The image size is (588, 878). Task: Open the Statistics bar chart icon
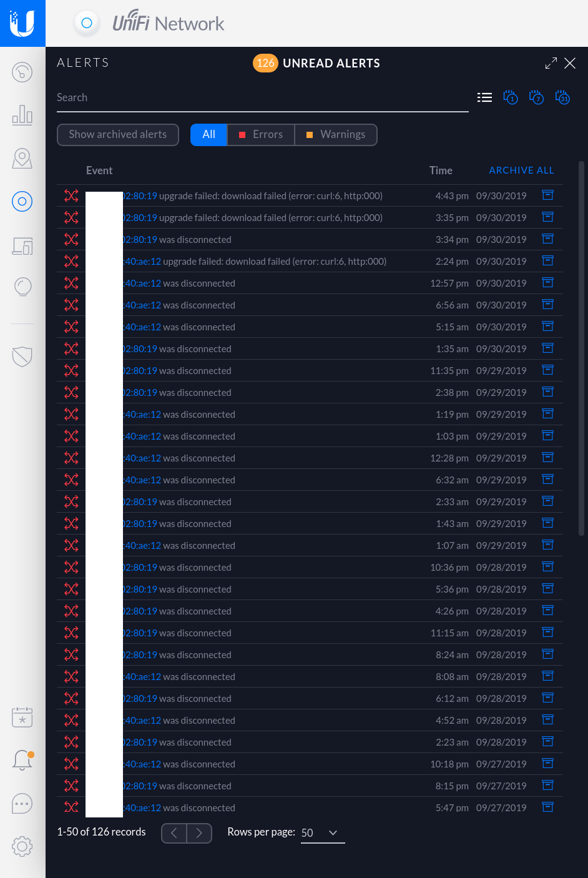22,115
